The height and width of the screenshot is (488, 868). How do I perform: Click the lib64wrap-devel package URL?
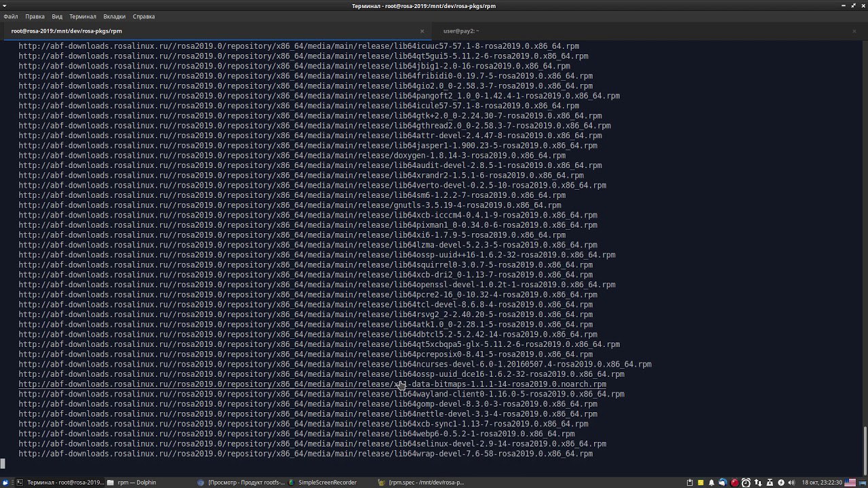(x=306, y=453)
